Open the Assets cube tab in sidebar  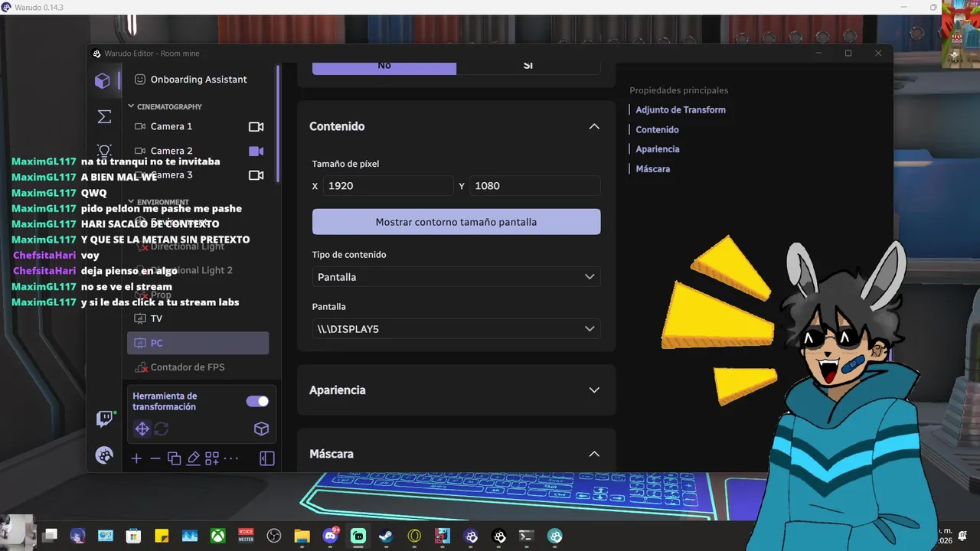[x=103, y=81]
